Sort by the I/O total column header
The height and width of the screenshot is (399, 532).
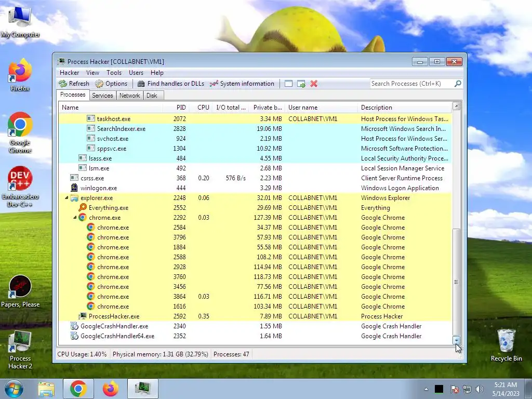(231, 107)
